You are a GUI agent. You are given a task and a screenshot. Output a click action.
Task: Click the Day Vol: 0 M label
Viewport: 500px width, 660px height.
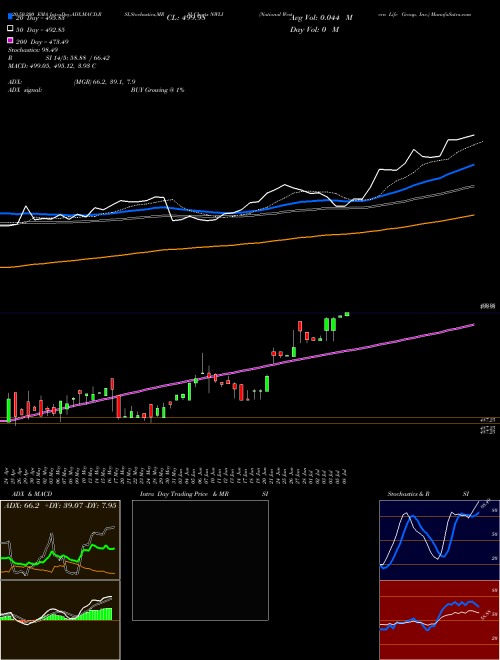314,29
